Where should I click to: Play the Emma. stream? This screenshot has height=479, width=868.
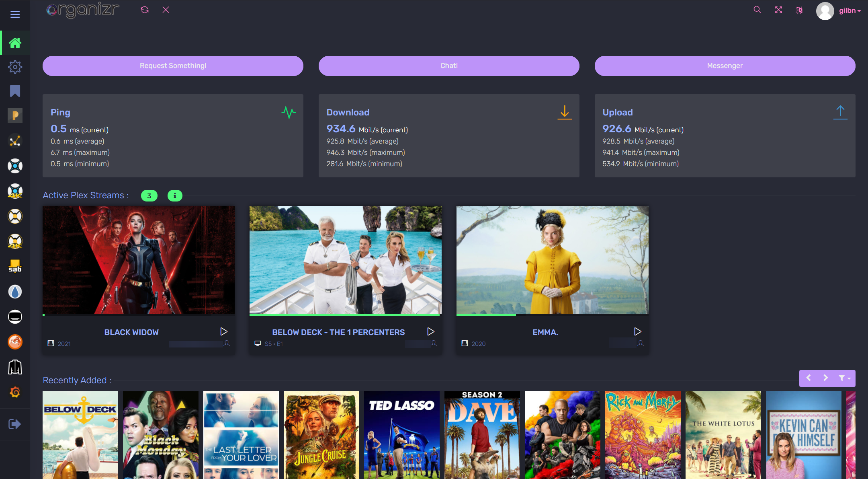pos(638,331)
